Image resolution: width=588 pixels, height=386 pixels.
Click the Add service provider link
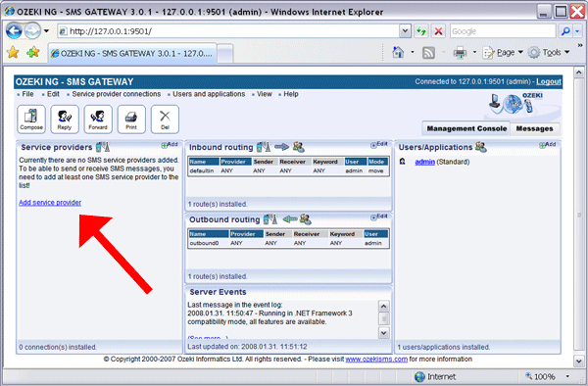click(x=50, y=203)
